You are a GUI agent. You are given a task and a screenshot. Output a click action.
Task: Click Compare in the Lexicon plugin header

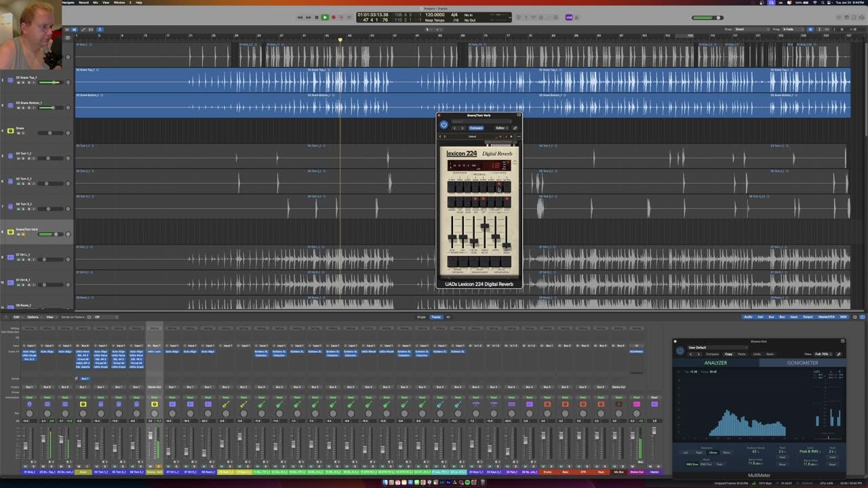[476, 128]
